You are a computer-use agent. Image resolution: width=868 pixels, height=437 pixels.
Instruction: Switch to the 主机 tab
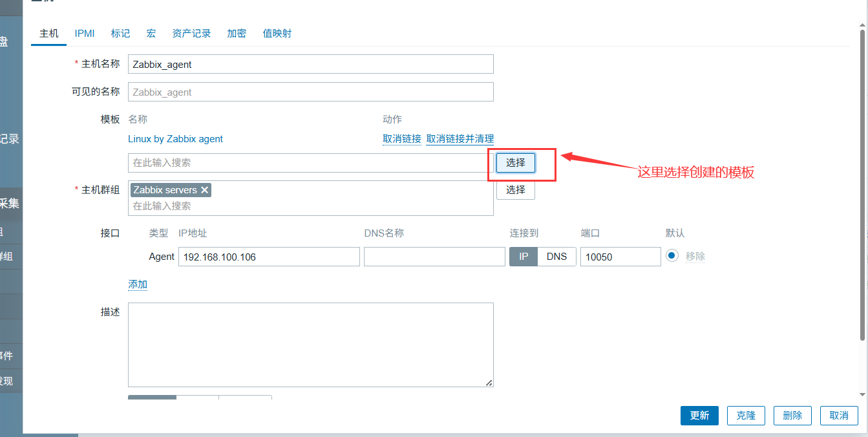49,34
